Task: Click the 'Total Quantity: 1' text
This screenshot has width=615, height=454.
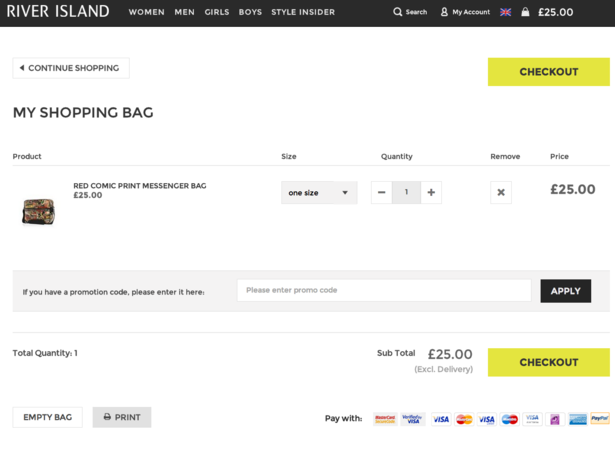Action: (45, 353)
